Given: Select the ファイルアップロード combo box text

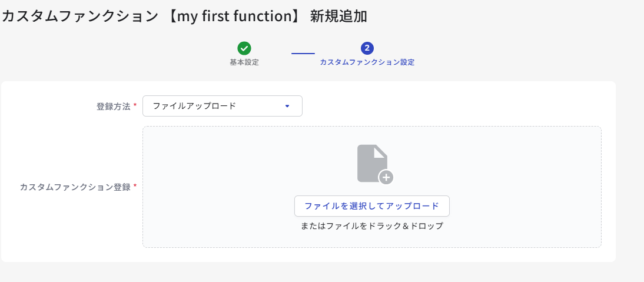Looking at the screenshot, I should coord(194,106).
